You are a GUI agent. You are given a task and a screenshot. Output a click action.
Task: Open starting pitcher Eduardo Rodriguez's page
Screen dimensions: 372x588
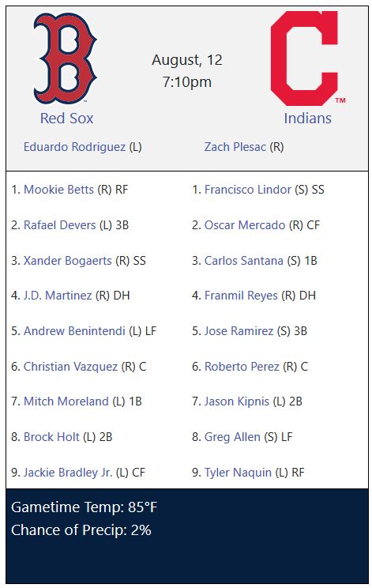click(x=74, y=147)
